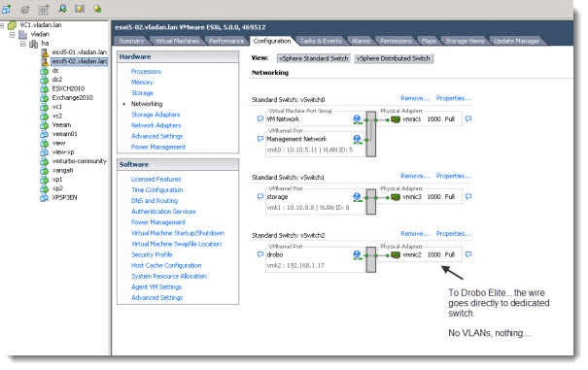Screen dimensions: 588x370
Task: Click info bubble beside VM Network
Action: point(259,118)
